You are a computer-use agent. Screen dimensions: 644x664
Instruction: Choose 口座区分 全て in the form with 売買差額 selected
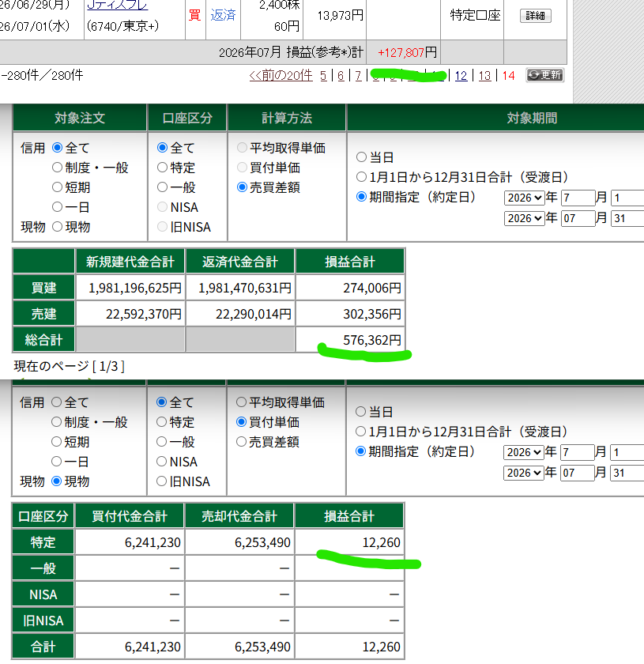pyautogui.click(x=162, y=148)
